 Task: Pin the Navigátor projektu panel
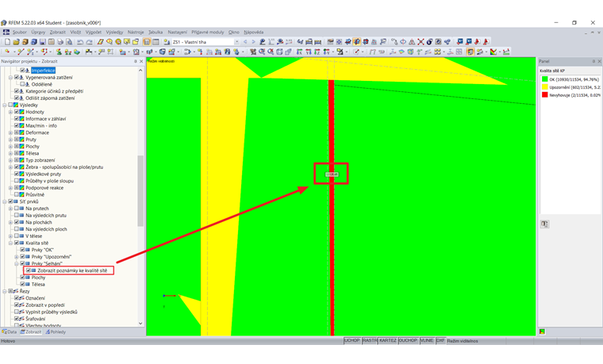click(136, 61)
